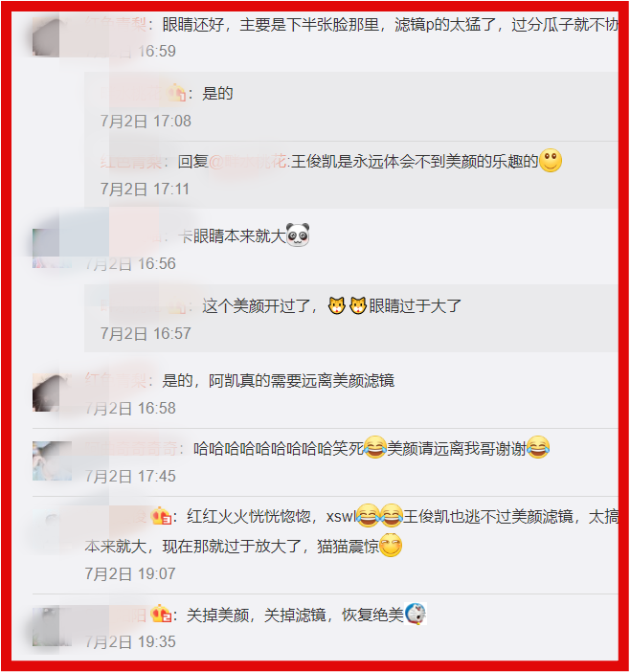
Task: Click the laughing emoji after 笑死
Action: [x=375, y=447]
